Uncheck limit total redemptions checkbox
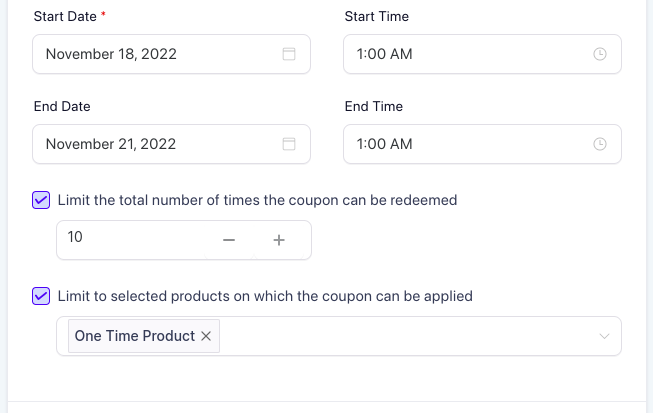The width and height of the screenshot is (653, 413). coord(41,200)
